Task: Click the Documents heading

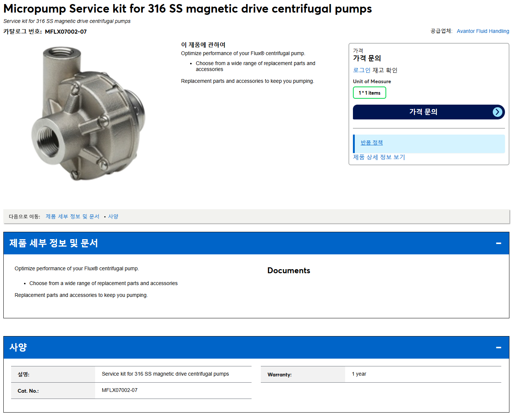Action: pos(289,271)
